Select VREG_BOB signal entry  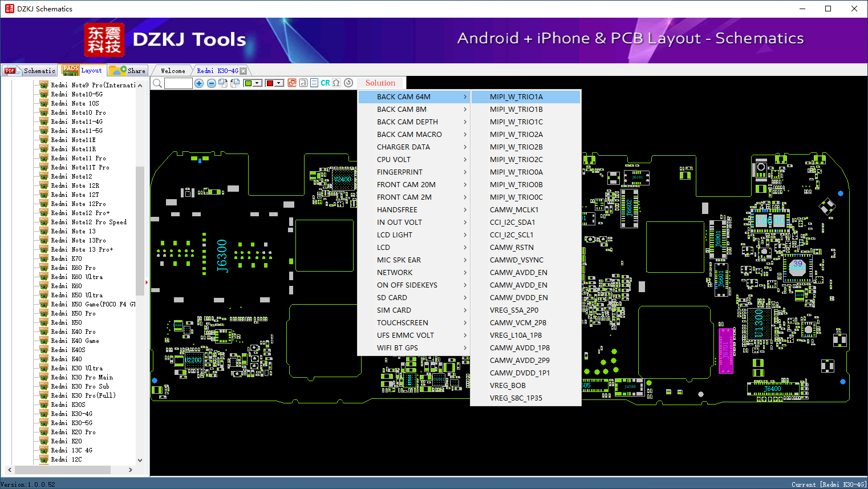[526, 386]
